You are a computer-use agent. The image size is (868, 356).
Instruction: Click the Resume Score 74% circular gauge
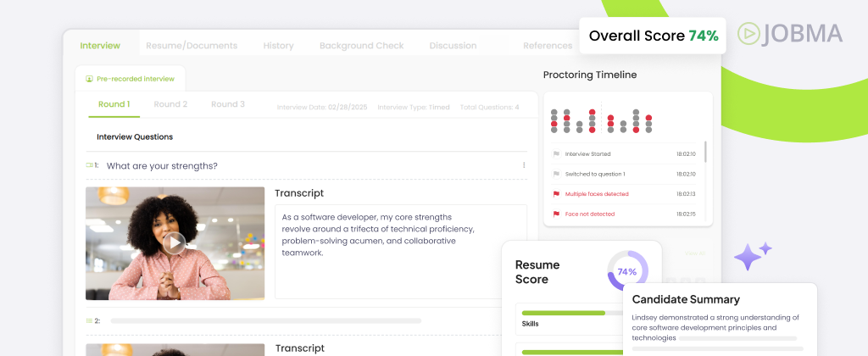coord(627,271)
